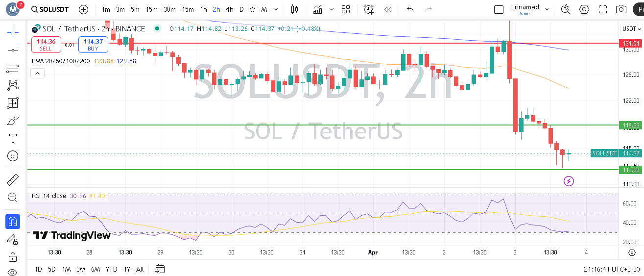
Task: Toggle hide all drawings eye
Action: click(x=13, y=272)
